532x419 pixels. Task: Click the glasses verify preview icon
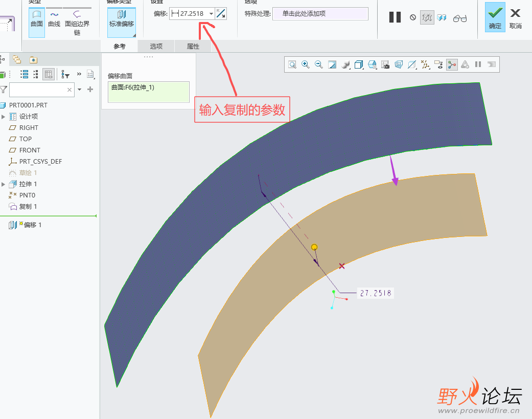(x=460, y=18)
